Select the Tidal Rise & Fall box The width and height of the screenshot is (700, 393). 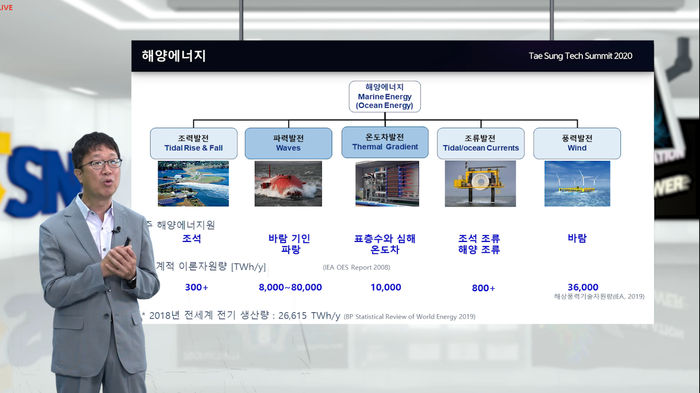194,143
